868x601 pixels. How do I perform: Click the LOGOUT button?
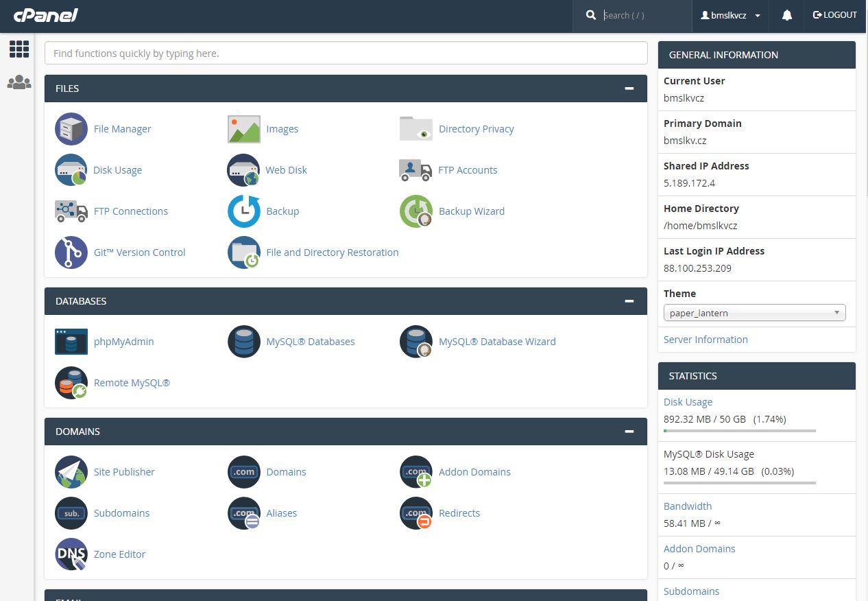pos(834,15)
